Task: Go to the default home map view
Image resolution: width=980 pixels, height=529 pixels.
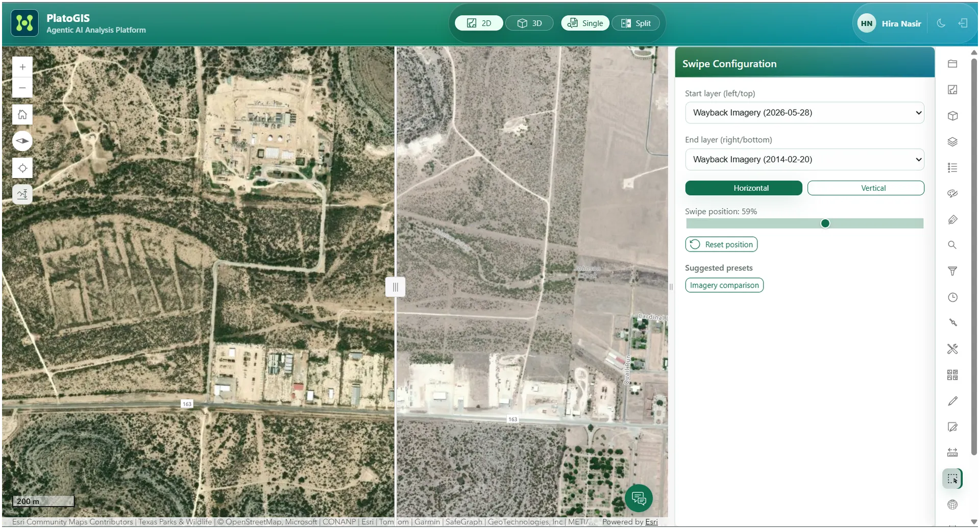Action: 22,114
